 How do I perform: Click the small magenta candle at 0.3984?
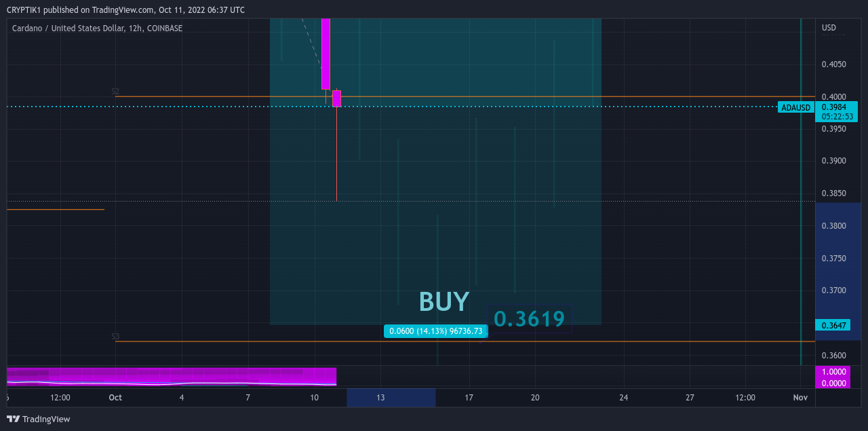point(336,98)
